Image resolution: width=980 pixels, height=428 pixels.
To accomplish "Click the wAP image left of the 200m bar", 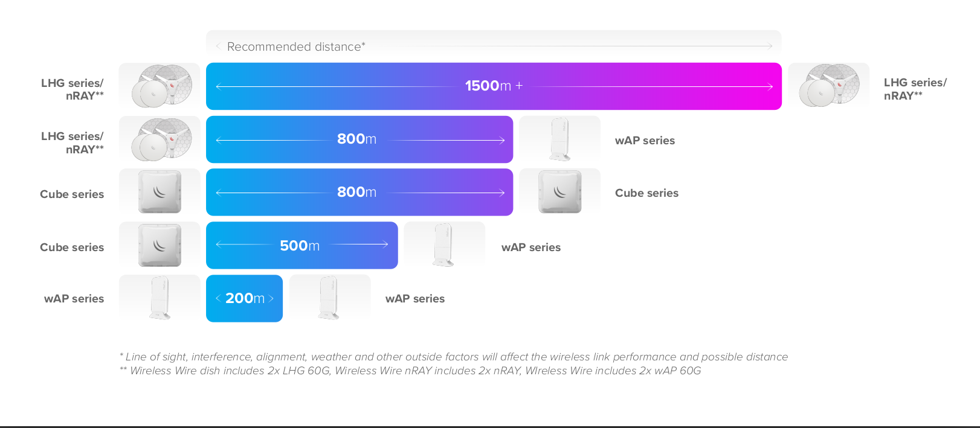I will pos(160,298).
